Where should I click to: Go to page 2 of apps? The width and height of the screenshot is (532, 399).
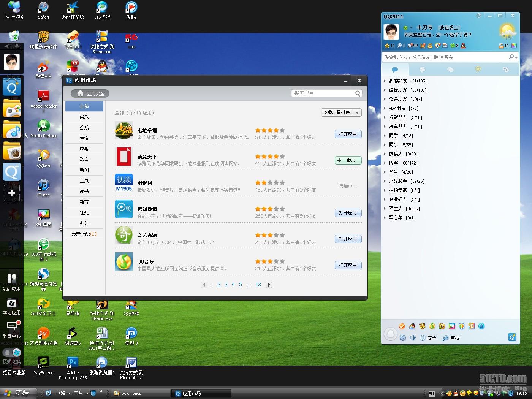click(219, 285)
